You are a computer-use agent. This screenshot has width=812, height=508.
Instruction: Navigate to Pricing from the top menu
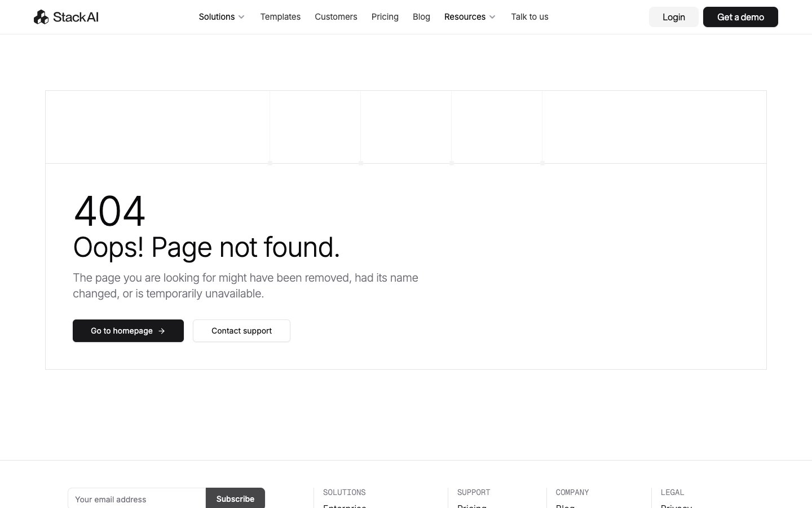[385, 17]
